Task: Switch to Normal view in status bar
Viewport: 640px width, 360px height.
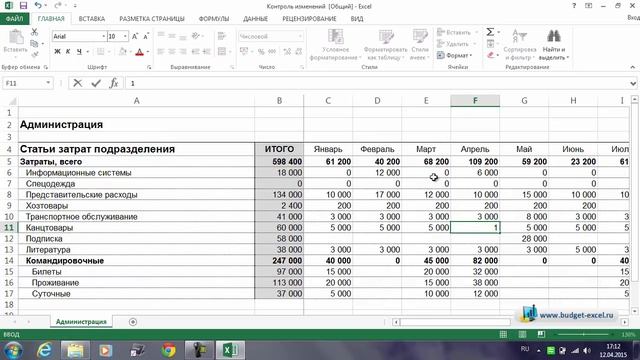Action: (x=503, y=334)
